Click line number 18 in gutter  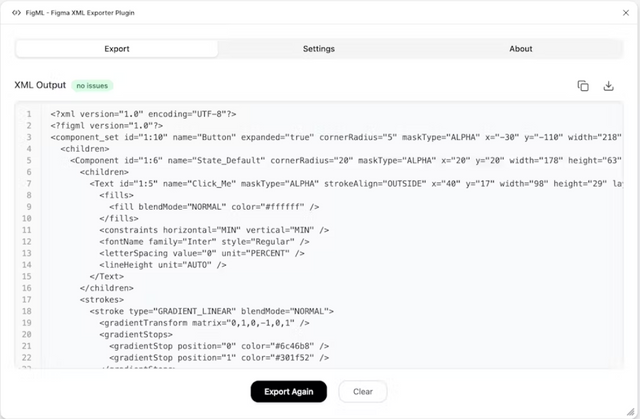pos(27,311)
